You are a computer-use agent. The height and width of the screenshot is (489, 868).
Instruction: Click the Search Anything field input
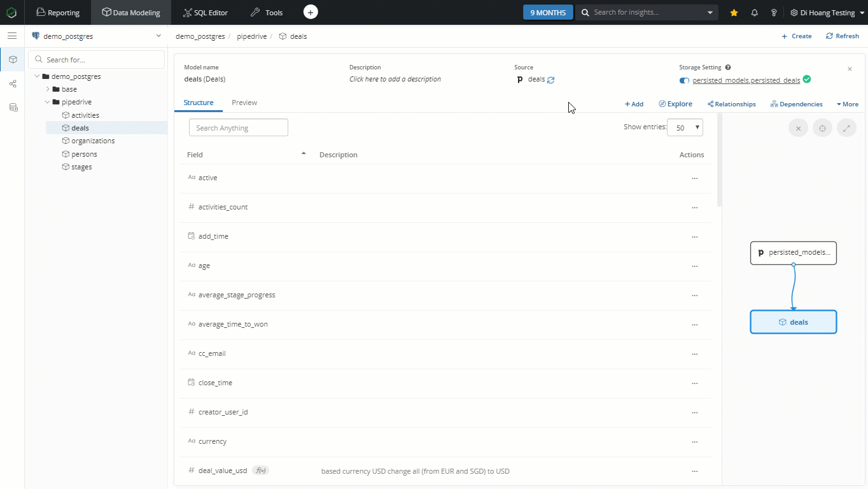pyautogui.click(x=239, y=128)
